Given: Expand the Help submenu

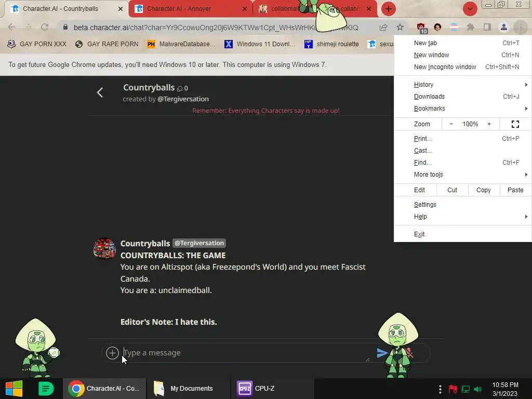Looking at the screenshot, I should 463,217.
